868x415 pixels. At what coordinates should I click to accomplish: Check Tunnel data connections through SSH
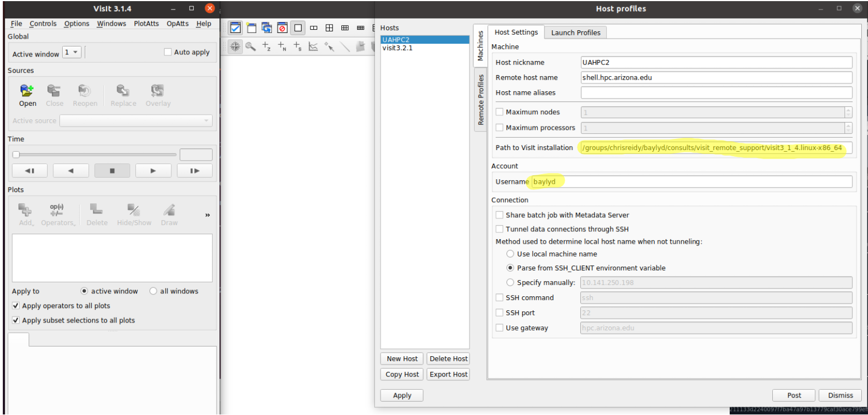pos(499,229)
